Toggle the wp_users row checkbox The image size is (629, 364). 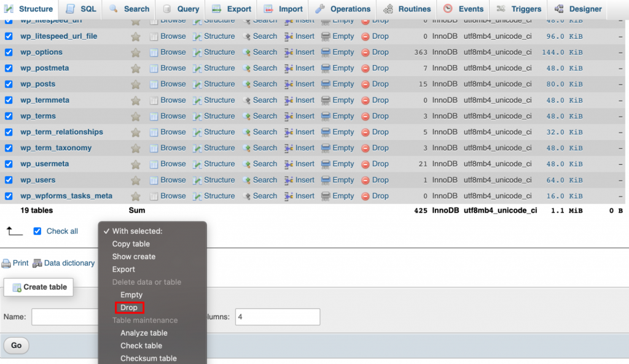[x=9, y=180]
